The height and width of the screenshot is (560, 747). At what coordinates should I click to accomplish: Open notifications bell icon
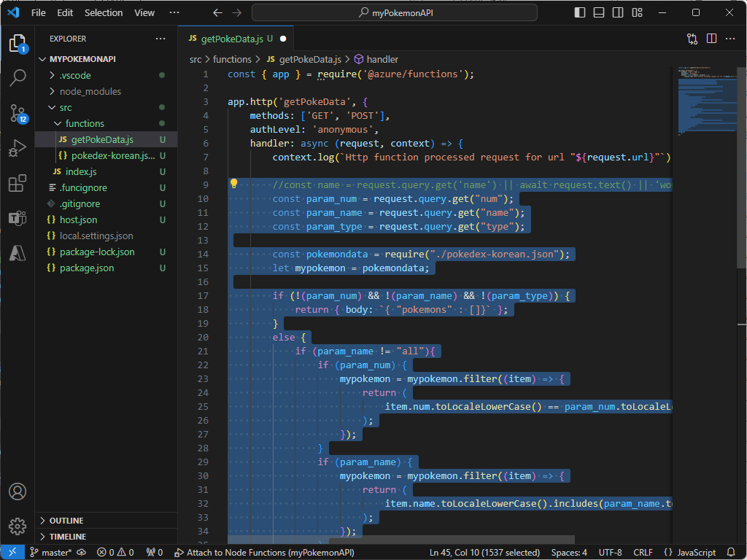(x=731, y=553)
